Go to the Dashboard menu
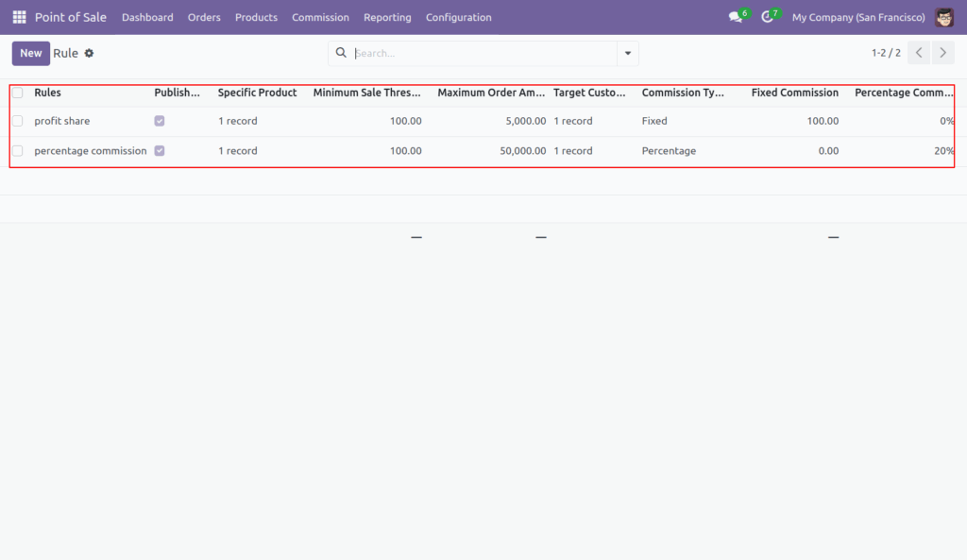This screenshot has height=560, width=967. [147, 17]
